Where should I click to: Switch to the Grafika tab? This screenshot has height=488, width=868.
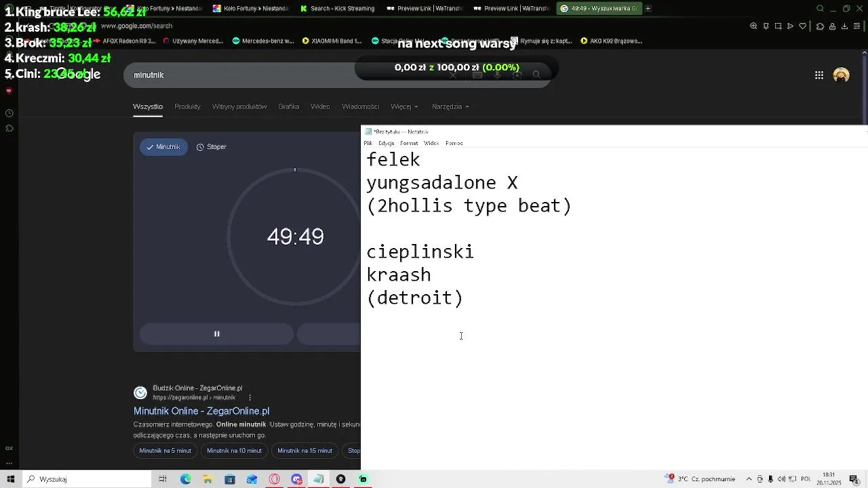(x=288, y=106)
